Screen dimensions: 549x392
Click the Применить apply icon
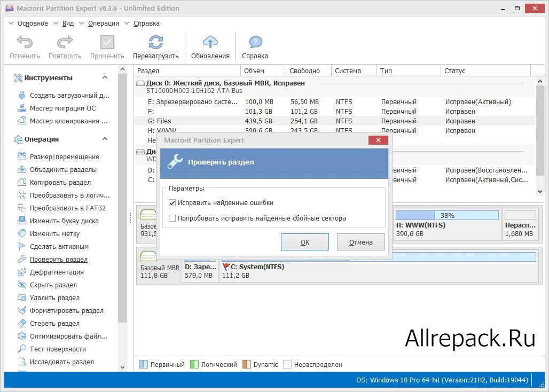(x=107, y=42)
